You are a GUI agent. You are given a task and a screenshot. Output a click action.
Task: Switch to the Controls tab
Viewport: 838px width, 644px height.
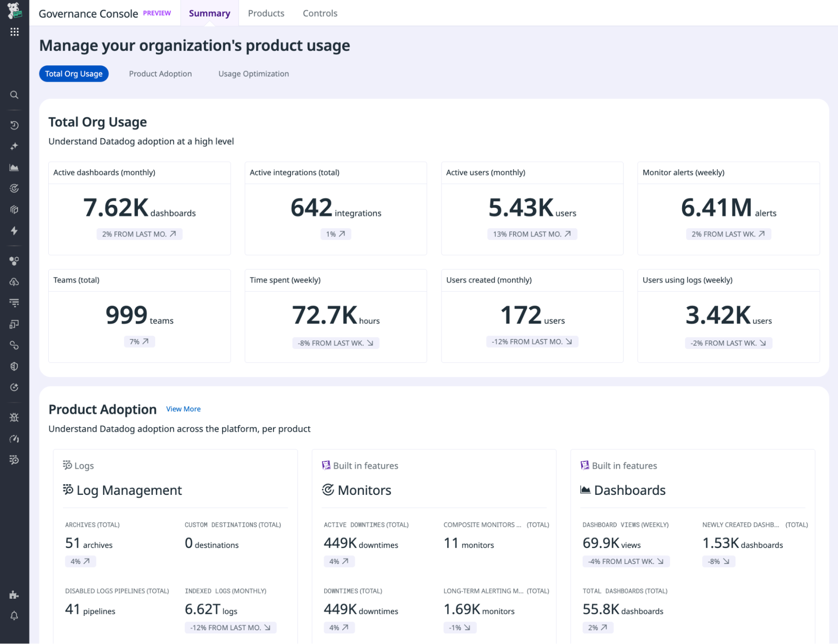click(x=320, y=13)
